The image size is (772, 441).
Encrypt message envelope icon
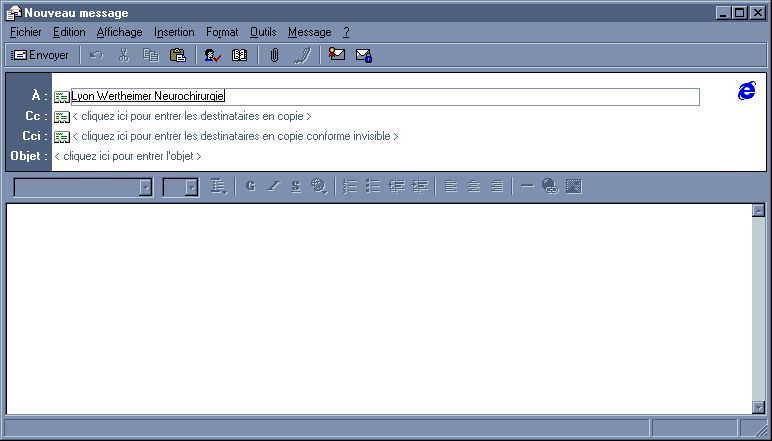pyautogui.click(x=364, y=55)
